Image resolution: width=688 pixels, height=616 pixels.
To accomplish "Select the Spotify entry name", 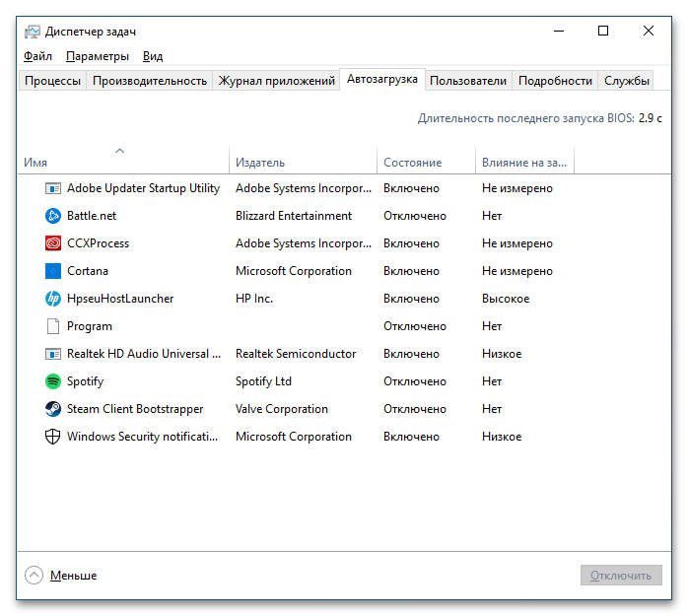I will click(x=85, y=381).
